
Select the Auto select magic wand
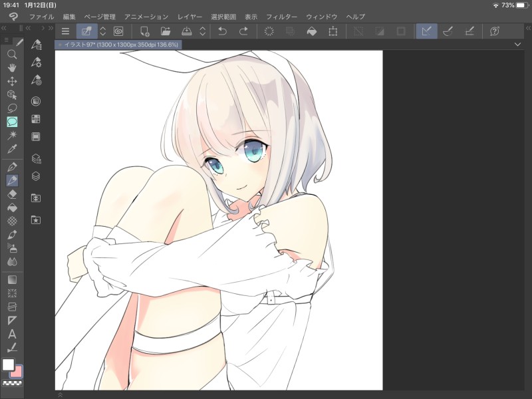(x=12, y=136)
